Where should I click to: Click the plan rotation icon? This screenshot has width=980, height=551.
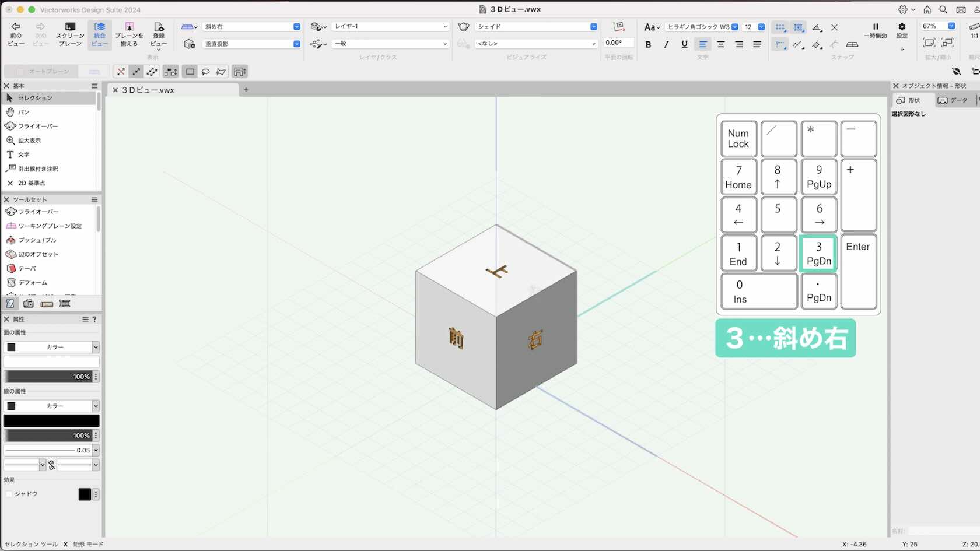coord(619,26)
